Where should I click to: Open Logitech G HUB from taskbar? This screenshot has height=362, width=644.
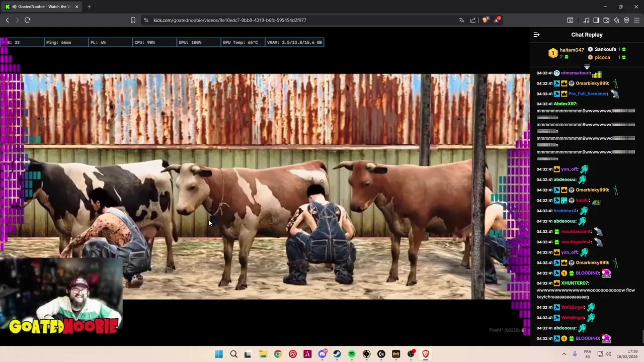coord(381,354)
